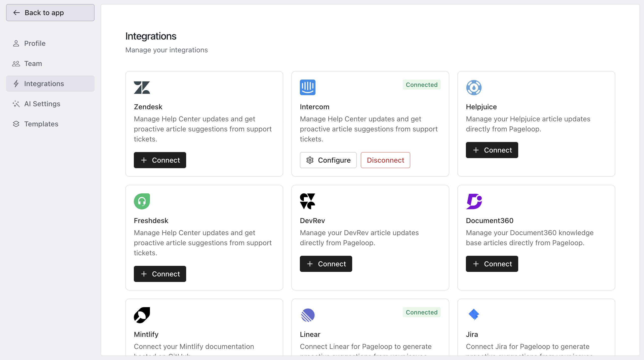
Task: Click the Mintlify logo icon
Action: tap(142, 315)
